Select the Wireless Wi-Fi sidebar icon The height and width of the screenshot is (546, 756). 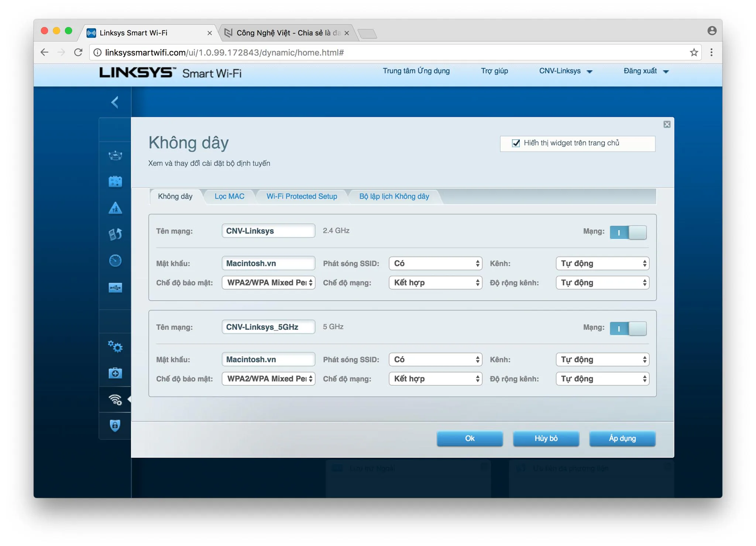115,400
